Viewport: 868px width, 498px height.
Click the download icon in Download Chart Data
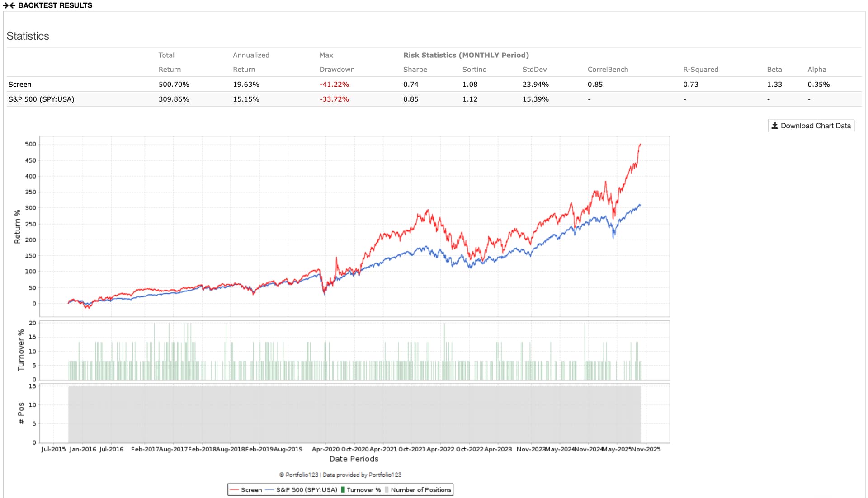click(774, 126)
